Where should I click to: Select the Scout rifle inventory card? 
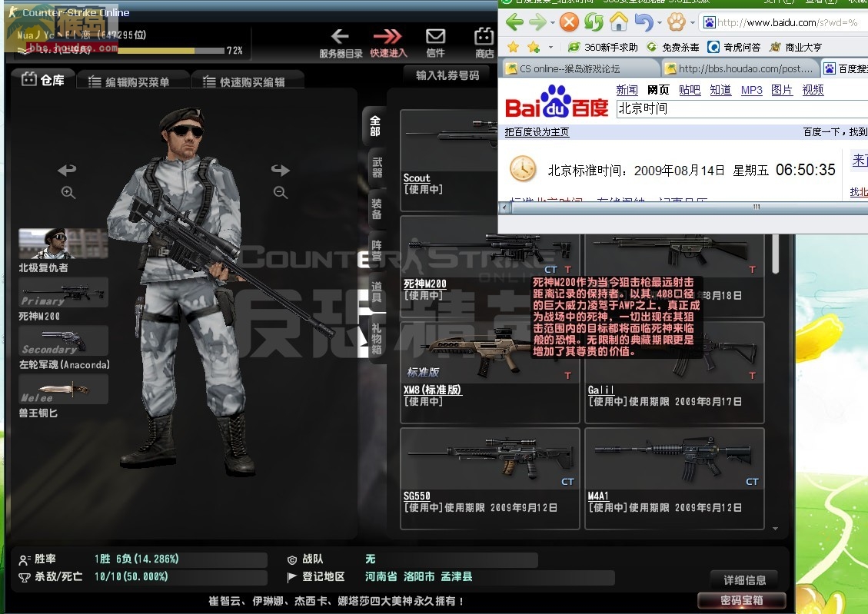[x=450, y=161]
